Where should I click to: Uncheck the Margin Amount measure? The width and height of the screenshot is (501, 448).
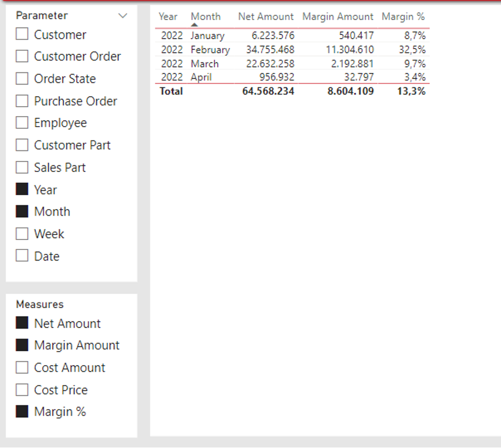(x=22, y=345)
